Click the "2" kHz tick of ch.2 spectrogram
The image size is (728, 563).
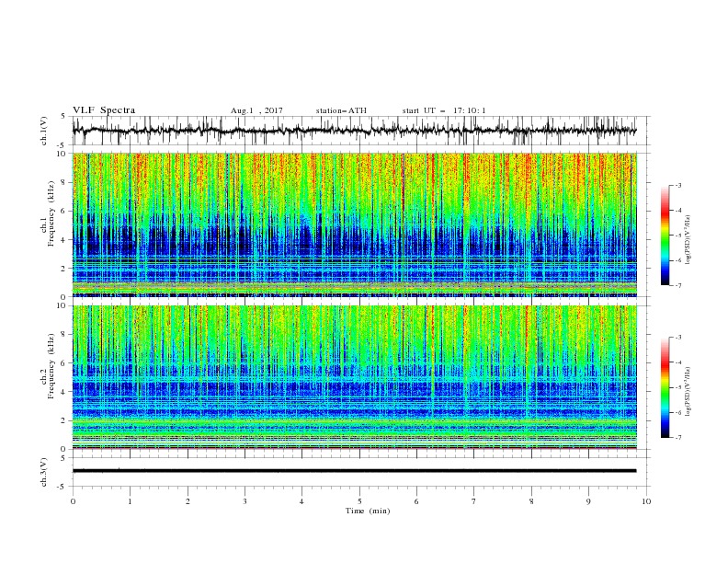pyautogui.click(x=64, y=420)
